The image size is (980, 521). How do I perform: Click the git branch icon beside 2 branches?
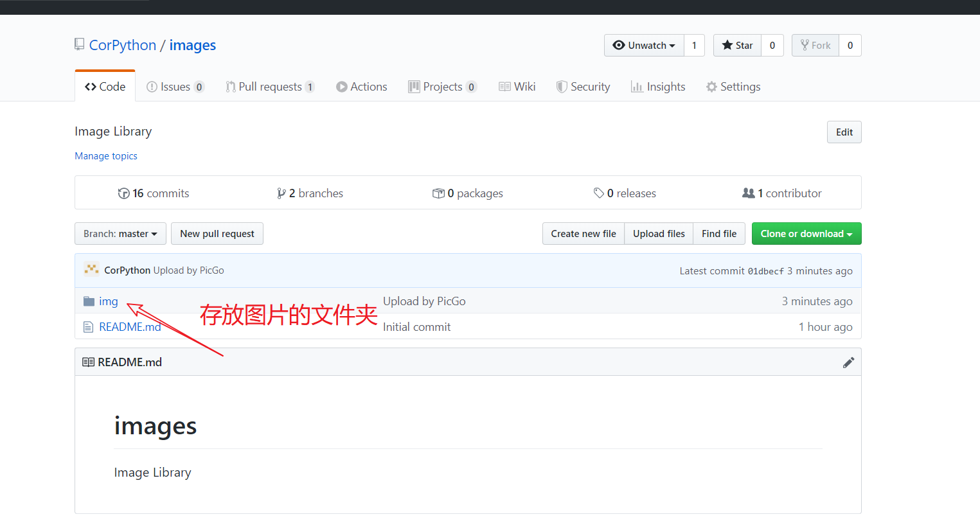point(281,193)
